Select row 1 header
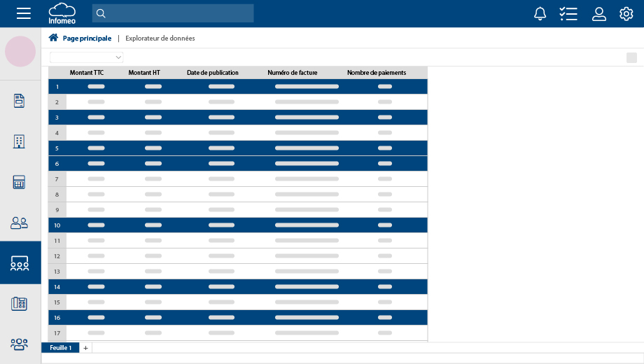The height and width of the screenshot is (364, 644). (x=57, y=87)
